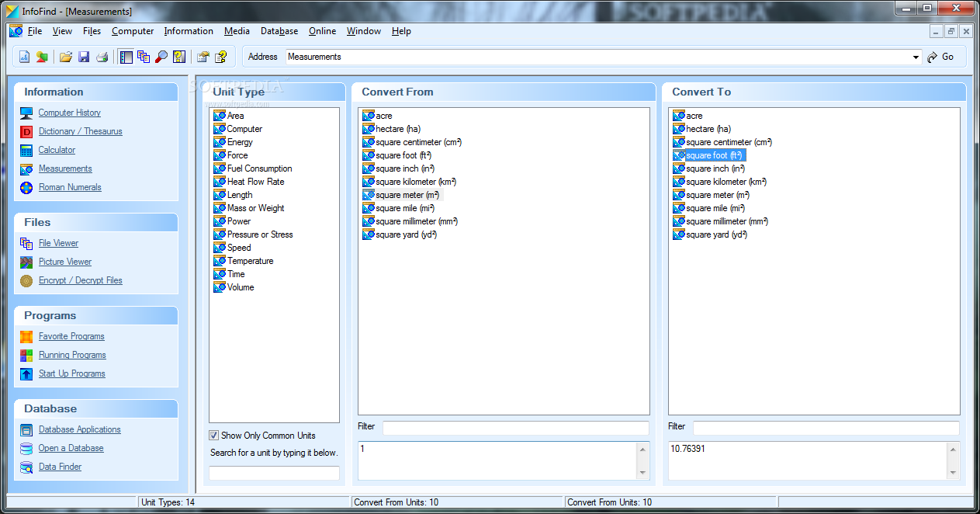The width and height of the screenshot is (980, 514).
Task: Click the Favorite Programs sidebar icon
Action: [x=26, y=336]
